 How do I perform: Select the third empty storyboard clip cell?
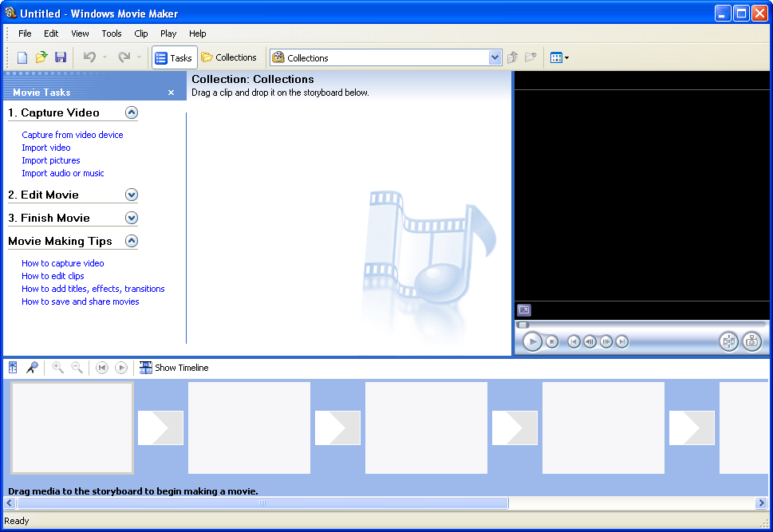pos(427,428)
